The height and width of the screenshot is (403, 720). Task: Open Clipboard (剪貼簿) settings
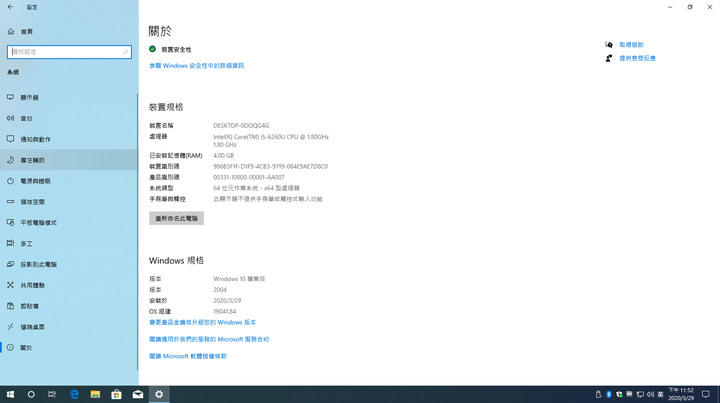click(x=69, y=306)
